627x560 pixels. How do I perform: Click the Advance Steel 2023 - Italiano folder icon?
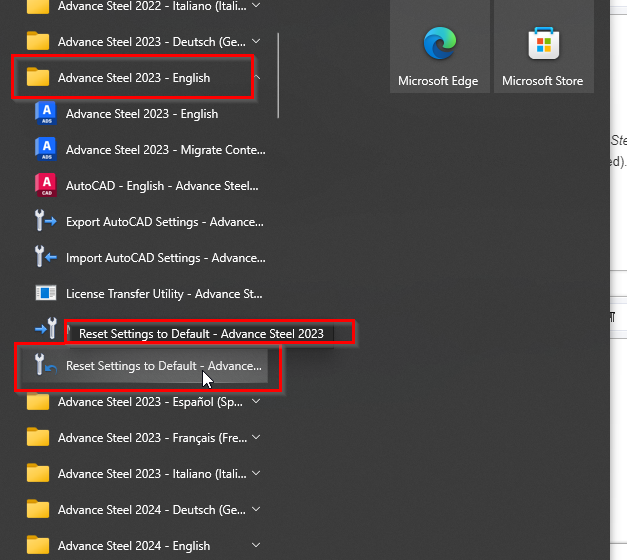tap(38, 473)
